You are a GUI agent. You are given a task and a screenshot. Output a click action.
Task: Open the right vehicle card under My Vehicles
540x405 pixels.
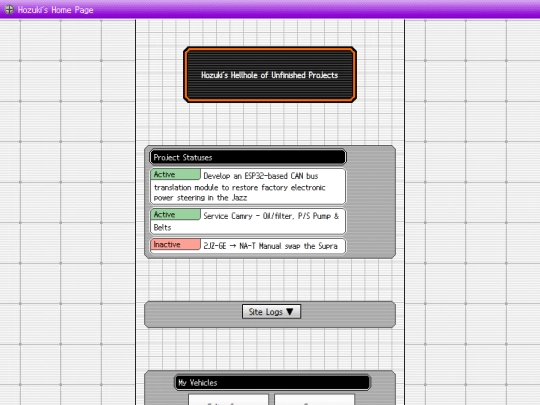pos(314,399)
